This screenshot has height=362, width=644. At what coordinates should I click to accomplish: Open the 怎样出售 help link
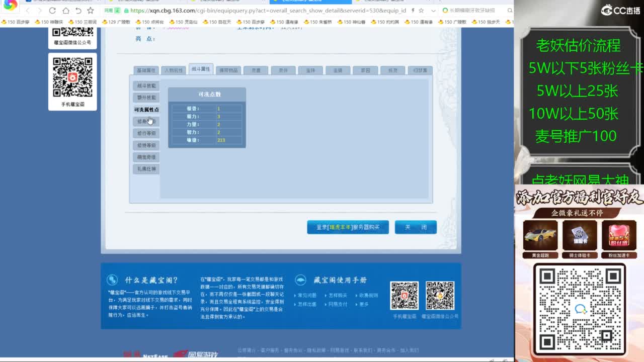(307, 305)
